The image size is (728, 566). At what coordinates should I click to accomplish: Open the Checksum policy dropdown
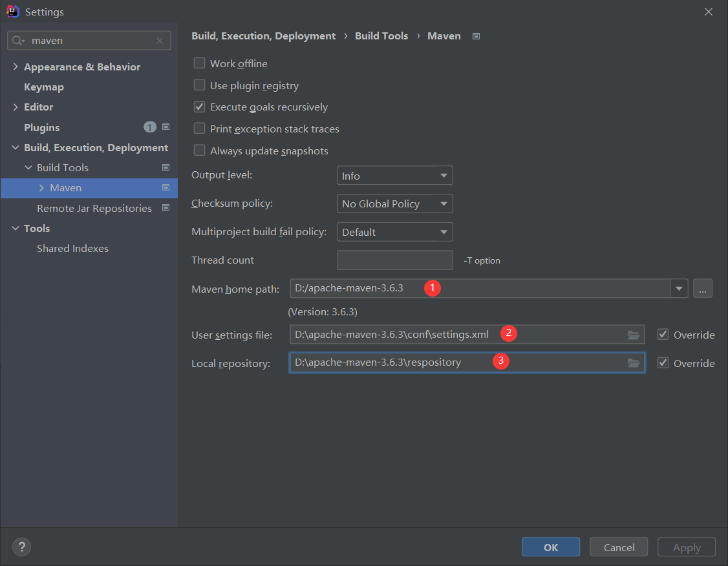(394, 204)
